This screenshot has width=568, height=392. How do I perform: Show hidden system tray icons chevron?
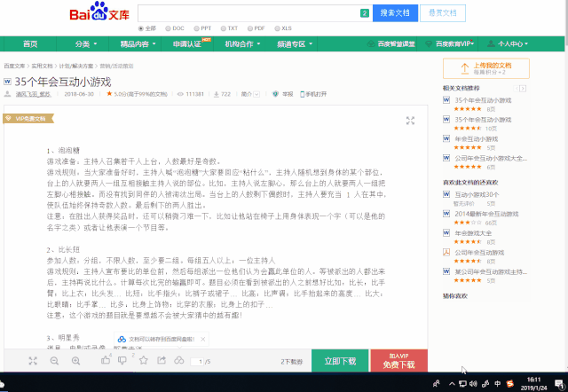(x=452, y=384)
